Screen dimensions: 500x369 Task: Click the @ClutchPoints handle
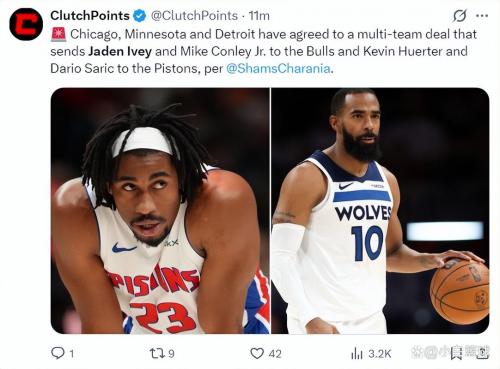tap(194, 16)
